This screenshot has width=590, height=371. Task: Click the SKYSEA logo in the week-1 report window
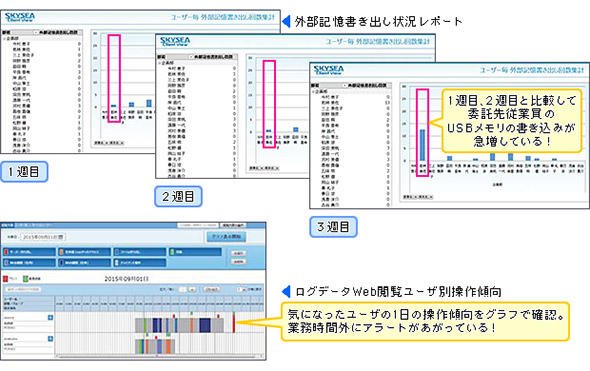20,17
